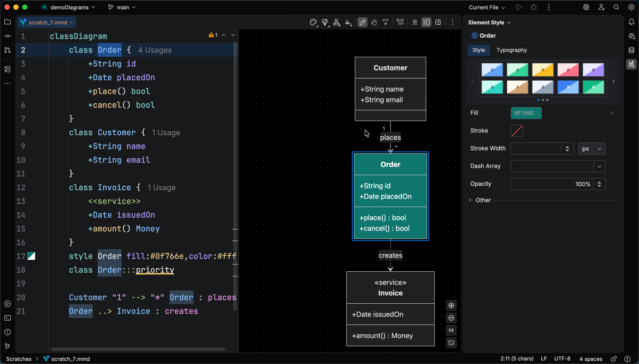Click fit content to window icon
Image resolution: width=639 pixels, height=364 pixels.
(451, 343)
